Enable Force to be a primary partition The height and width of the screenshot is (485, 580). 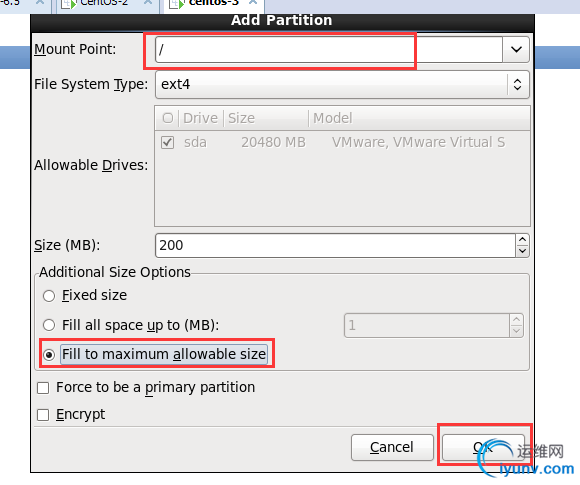[x=43, y=388]
